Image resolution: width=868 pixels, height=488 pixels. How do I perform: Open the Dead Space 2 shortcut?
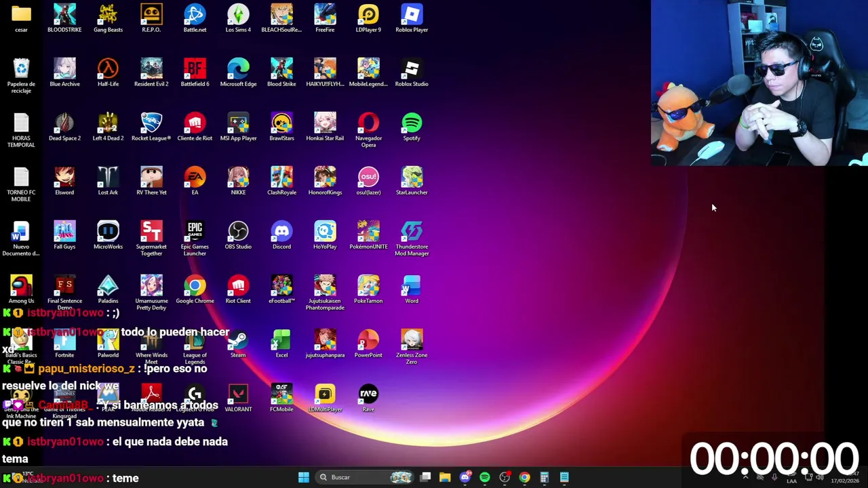pyautogui.click(x=64, y=127)
